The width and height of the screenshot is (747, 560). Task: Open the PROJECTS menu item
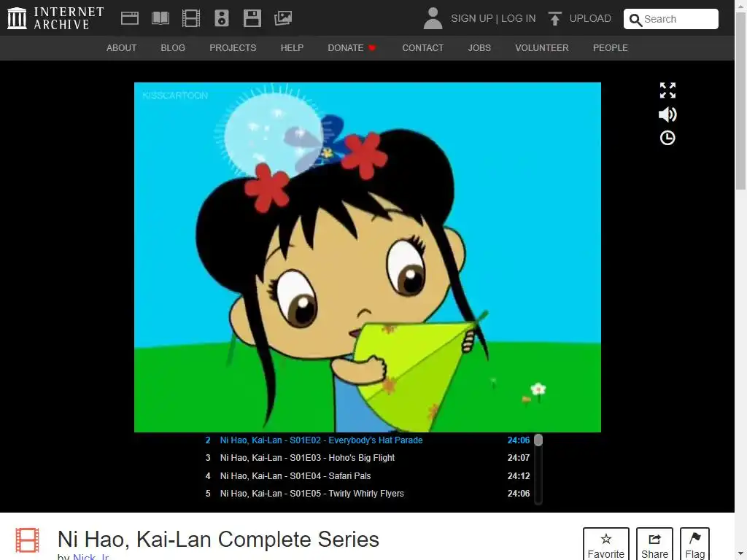coord(233,48)
